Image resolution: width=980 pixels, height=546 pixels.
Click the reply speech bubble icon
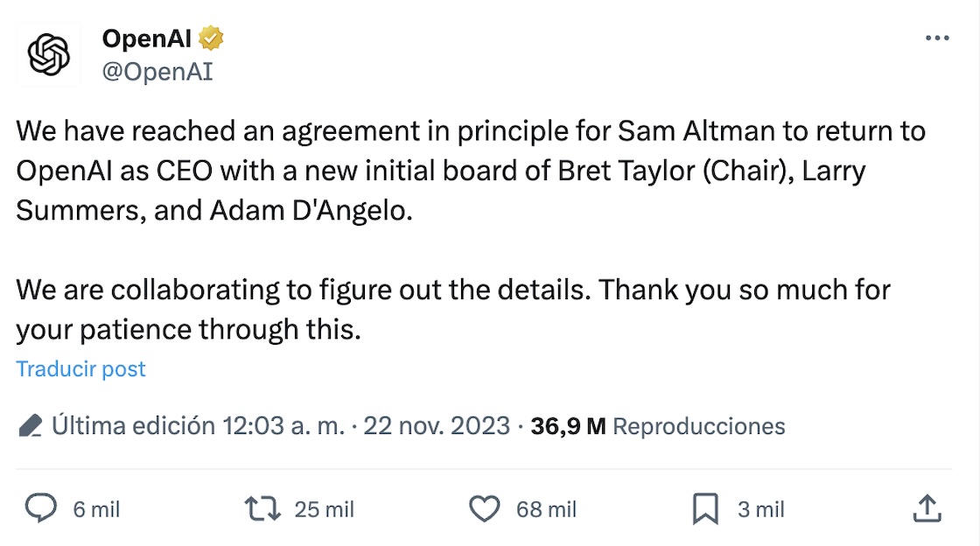pos(41,508)
